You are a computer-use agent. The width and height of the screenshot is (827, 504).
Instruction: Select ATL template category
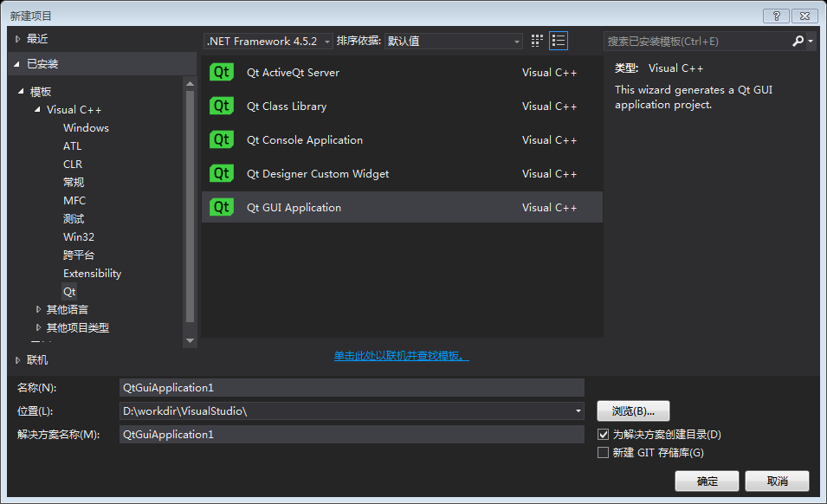coord(72,146)
